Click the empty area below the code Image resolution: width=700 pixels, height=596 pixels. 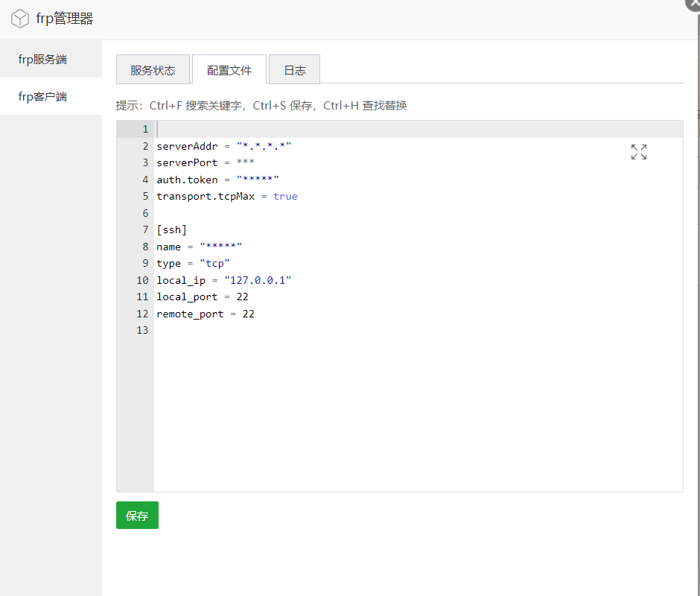coord(417,417)
